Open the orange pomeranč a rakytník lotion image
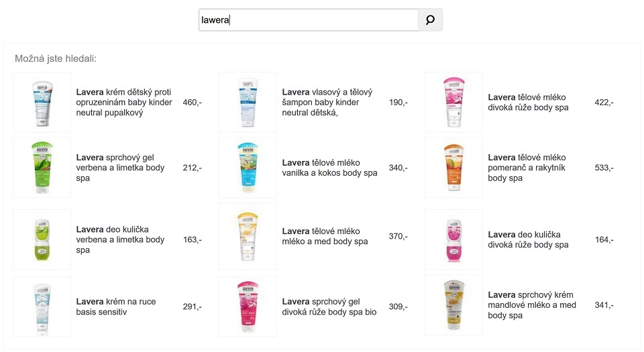The image size is (644, 352). [453, 168]
